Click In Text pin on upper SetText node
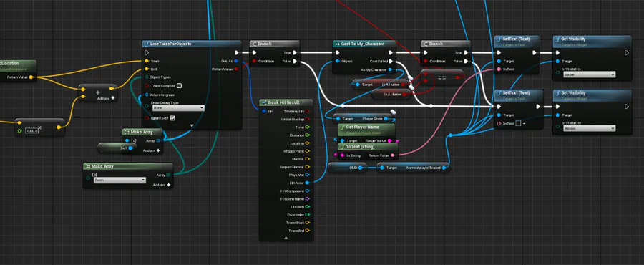The image size is (644, 265). pyautogui.click(x=499, y=69)
